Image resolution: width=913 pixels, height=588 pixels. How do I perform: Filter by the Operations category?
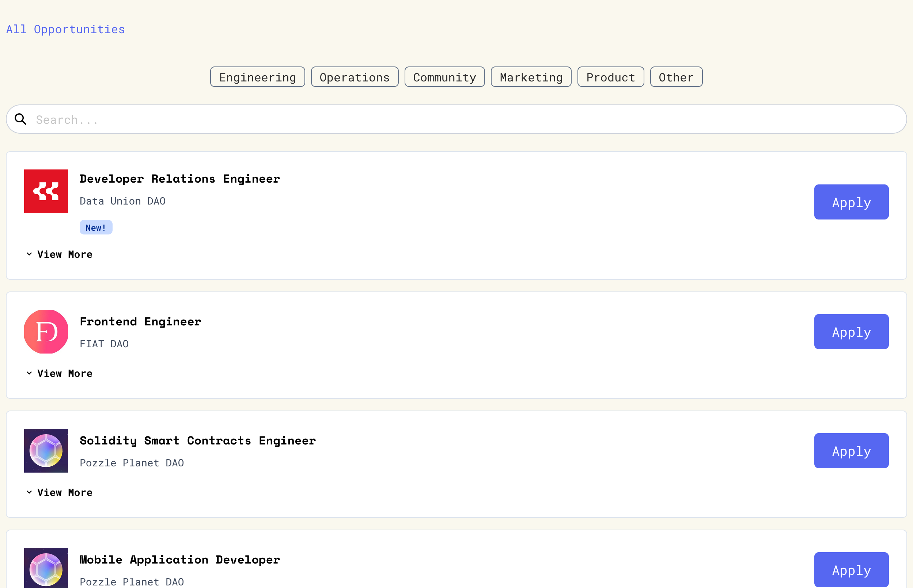[355, 77]
